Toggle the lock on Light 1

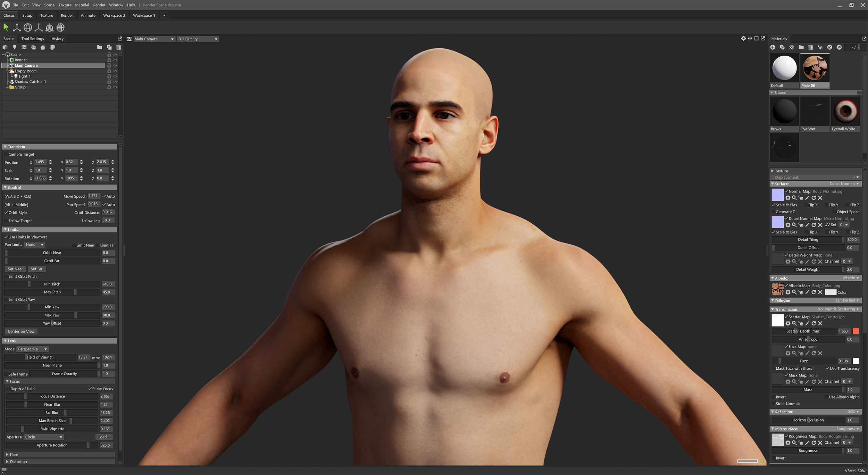[x=109, y=76]
